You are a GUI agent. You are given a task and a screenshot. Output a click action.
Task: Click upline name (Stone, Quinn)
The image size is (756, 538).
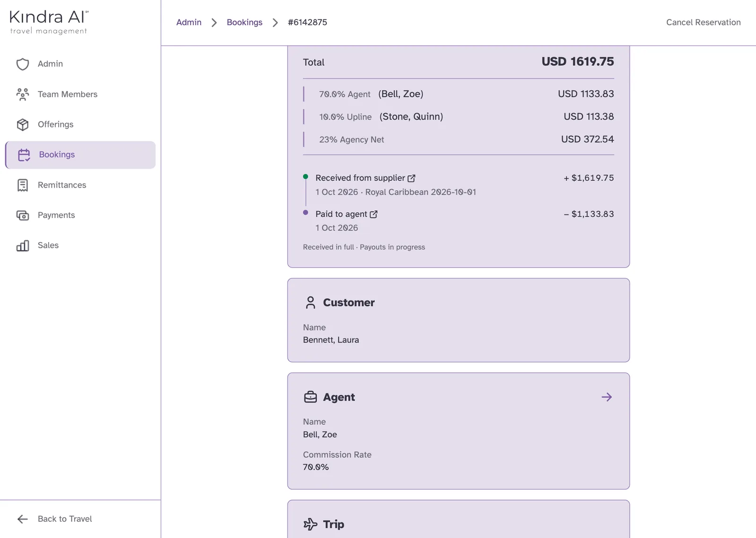pyautogui.click(x=411, y=116)
